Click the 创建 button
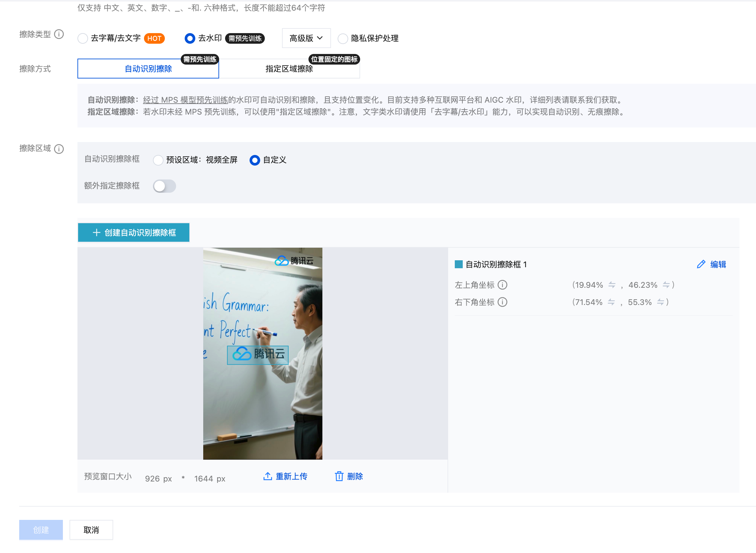The width and height of the screenshot is (756, 553). (41, 530)
